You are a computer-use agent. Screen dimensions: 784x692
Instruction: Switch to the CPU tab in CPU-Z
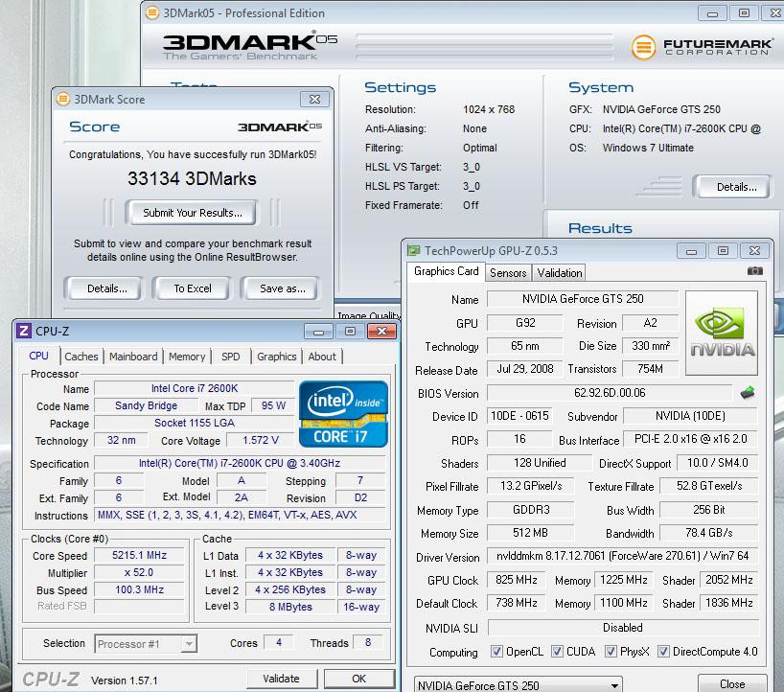click(39, 356)
